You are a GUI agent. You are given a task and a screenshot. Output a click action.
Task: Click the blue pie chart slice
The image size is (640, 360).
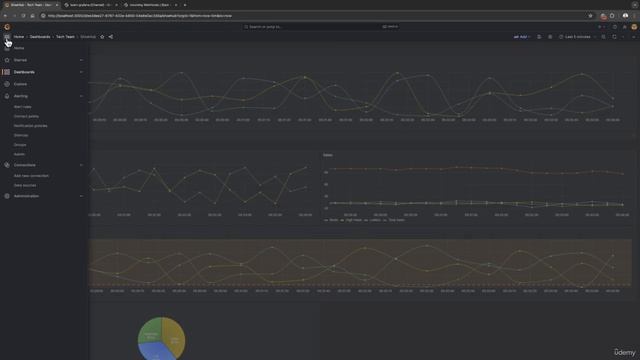click(x=157, y=351)
